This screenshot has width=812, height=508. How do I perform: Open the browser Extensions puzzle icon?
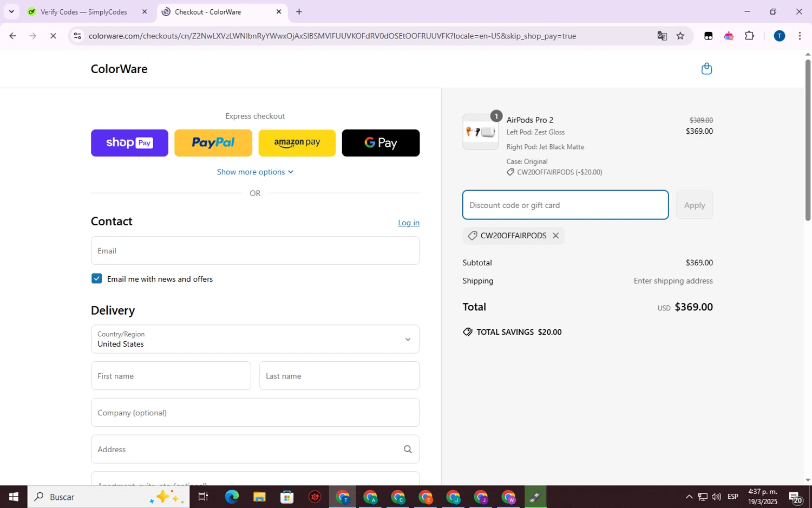point(749,36)
